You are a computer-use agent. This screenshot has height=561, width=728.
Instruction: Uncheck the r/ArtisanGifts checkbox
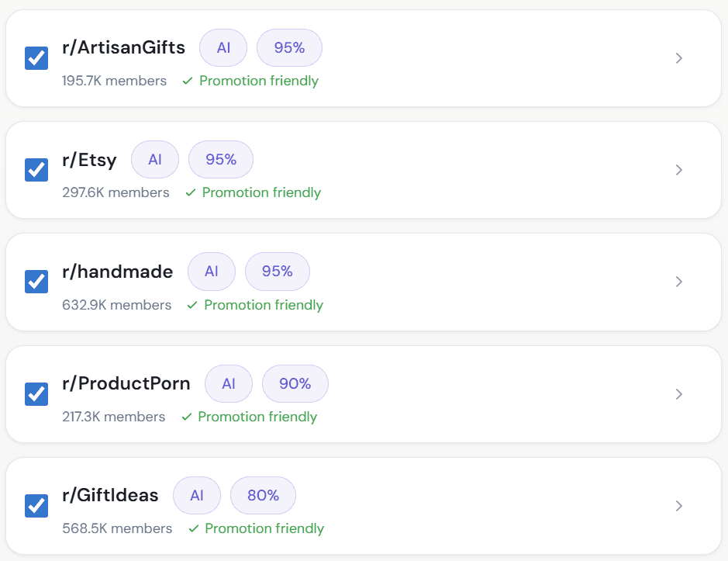pos(36,58)
